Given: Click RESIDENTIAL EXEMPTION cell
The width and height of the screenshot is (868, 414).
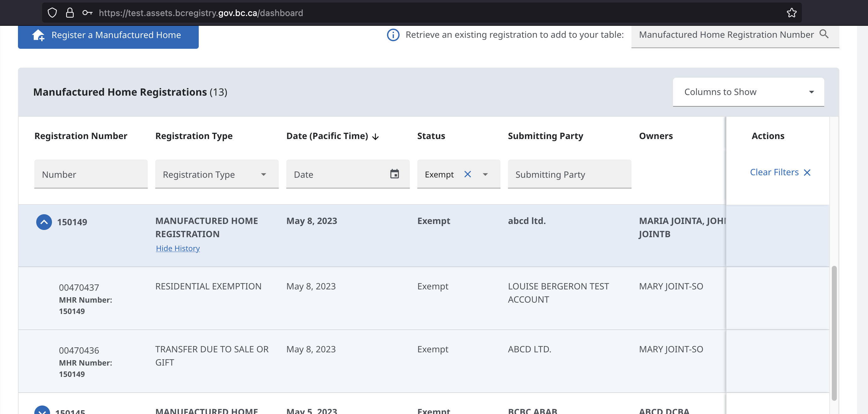Looking at the screenshot, I should pos(208,286).
